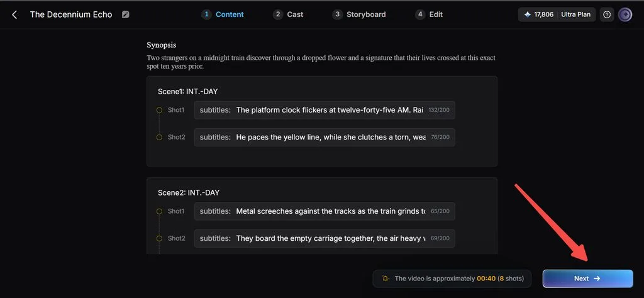
Task: Click the 'Scene2: INT.-DAY' heading
Action: [x=189, y=192]
